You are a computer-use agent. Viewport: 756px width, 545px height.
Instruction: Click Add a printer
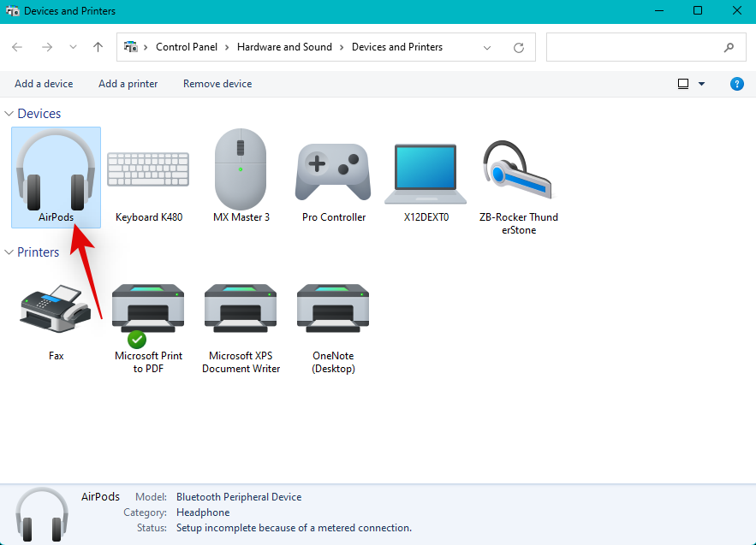coord(128,84)
